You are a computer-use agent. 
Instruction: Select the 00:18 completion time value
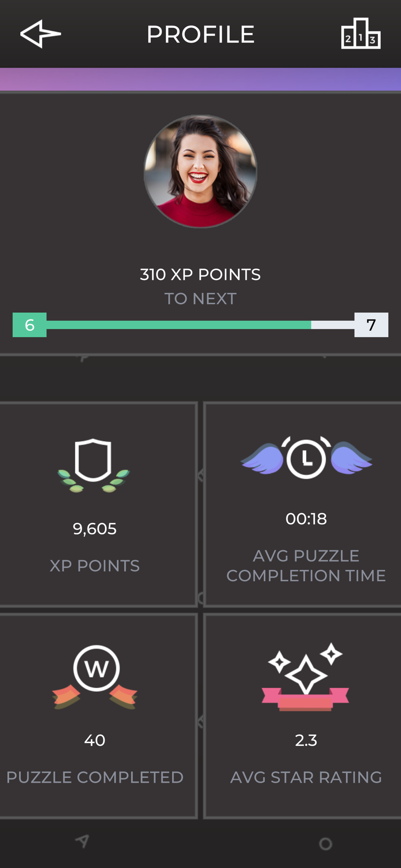click(306, 519)
